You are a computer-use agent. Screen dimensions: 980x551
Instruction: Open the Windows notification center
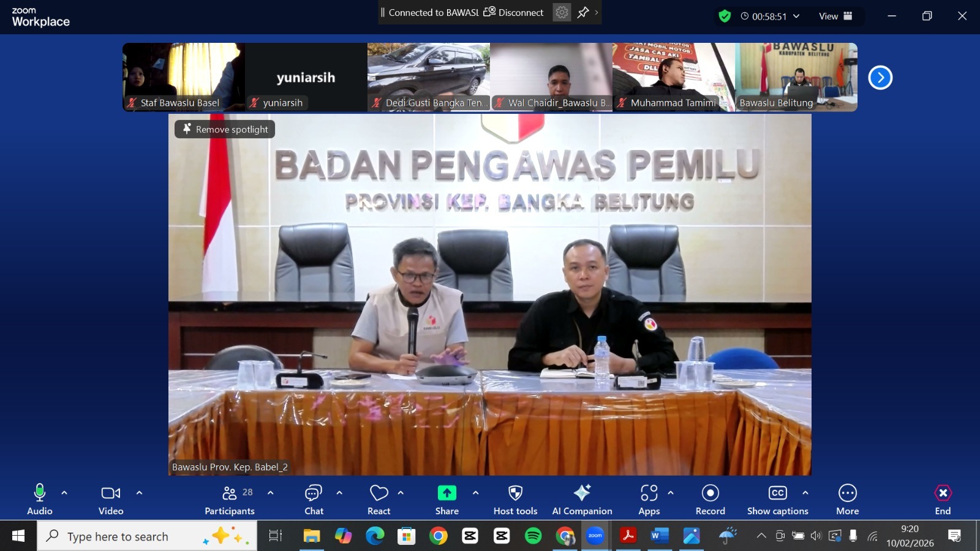coord(954,536)
